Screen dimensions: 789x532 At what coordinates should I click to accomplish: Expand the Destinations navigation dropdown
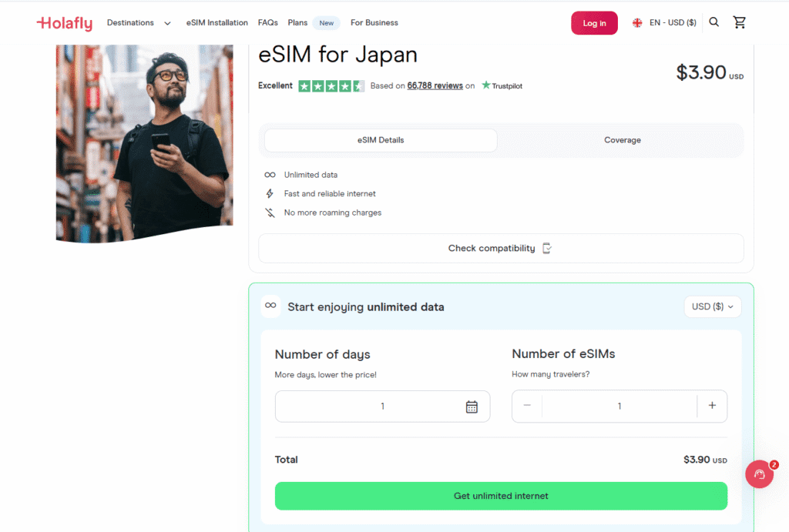(x=139, y=22)
